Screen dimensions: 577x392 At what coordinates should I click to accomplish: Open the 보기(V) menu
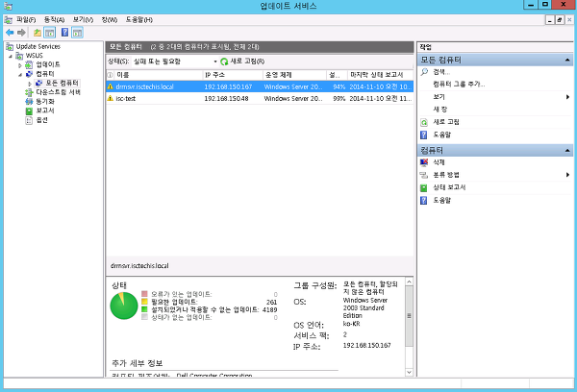83,20
